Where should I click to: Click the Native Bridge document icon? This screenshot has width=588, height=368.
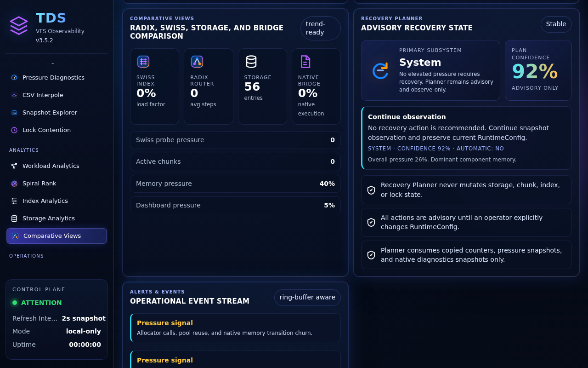pos(305,62)
